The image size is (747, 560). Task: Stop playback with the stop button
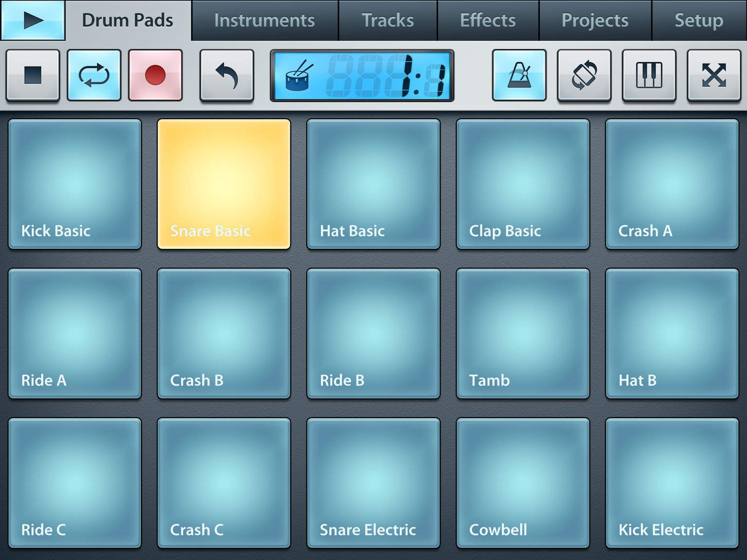tap(33, 75)
